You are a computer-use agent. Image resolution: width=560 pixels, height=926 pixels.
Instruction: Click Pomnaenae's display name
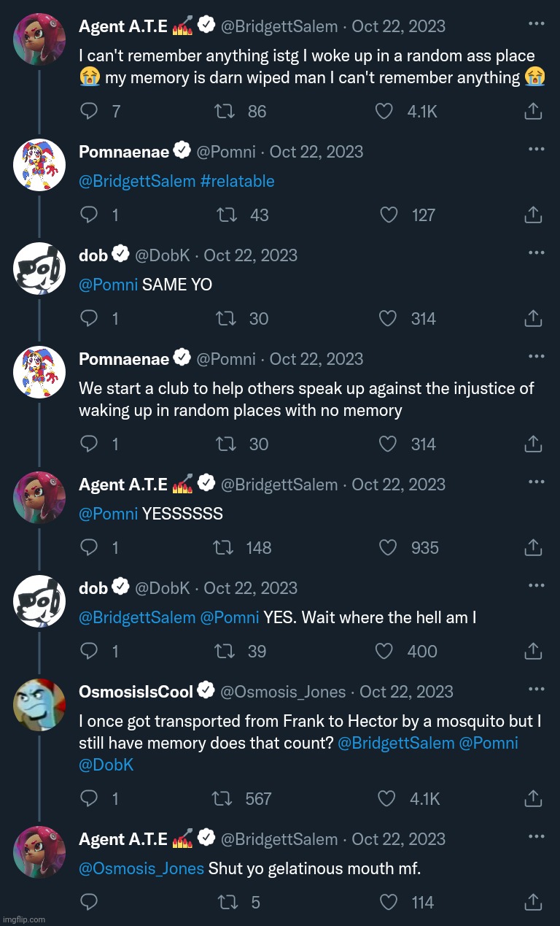coord(124,152)
